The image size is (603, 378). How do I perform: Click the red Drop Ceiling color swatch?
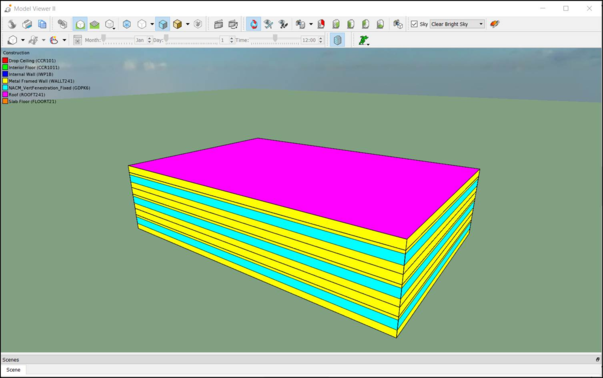tap(5, 60)
